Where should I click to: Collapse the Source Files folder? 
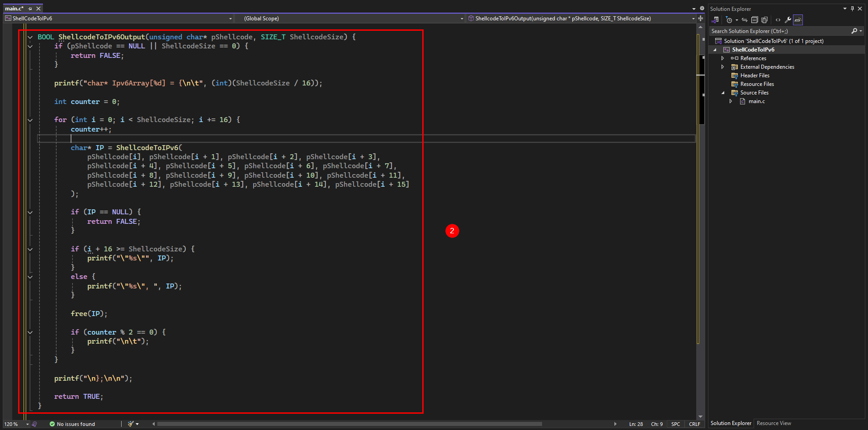click(722, 93)
